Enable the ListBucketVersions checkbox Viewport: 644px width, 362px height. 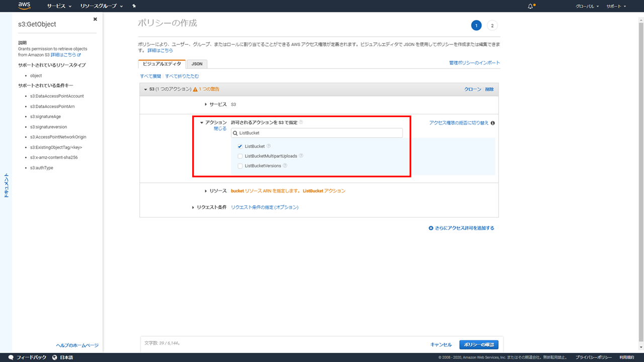(240, 166)
